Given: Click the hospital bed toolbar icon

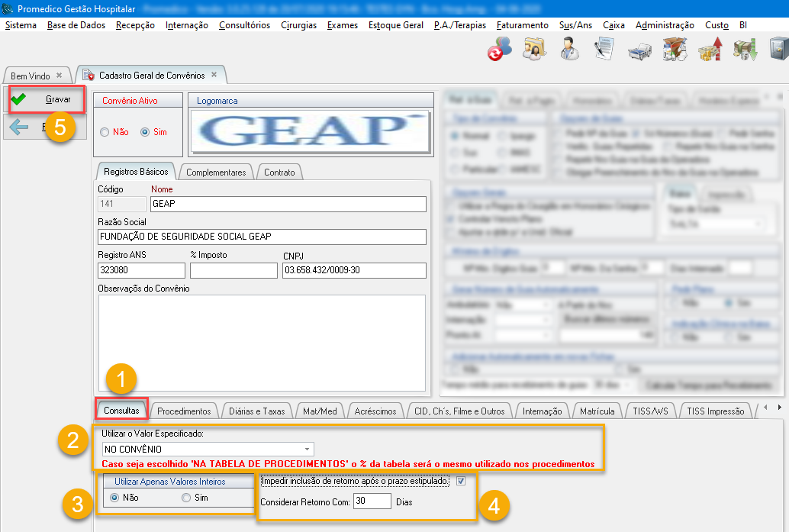Looking at the screenshot, I should coord(639,51).
